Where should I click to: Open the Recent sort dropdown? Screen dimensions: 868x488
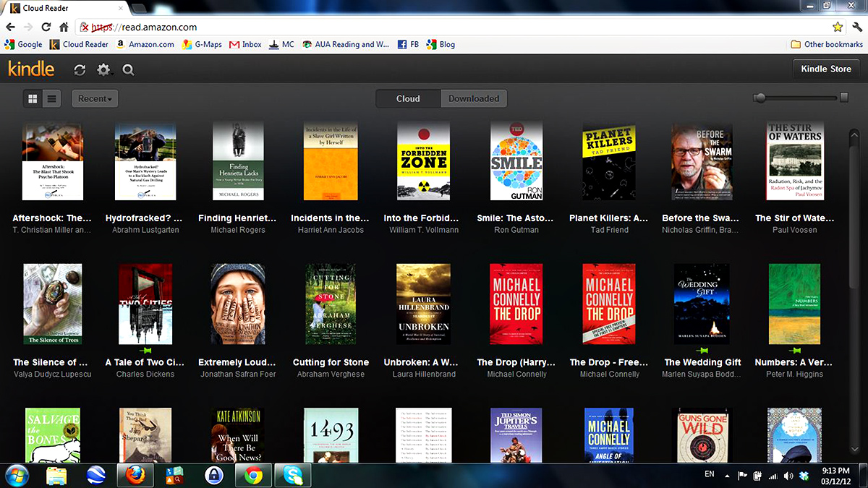[x=95, y=99]
